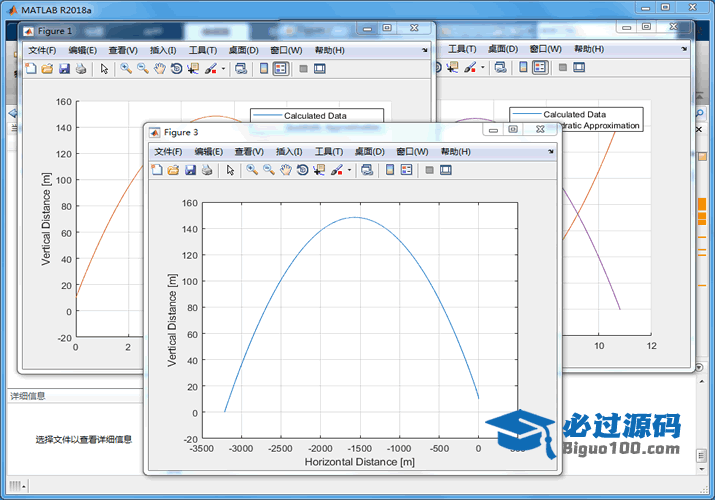Screen dimensions: 715x500
Task: Open 帮助(H) menu in Figure 1
Action: [329, 50]
